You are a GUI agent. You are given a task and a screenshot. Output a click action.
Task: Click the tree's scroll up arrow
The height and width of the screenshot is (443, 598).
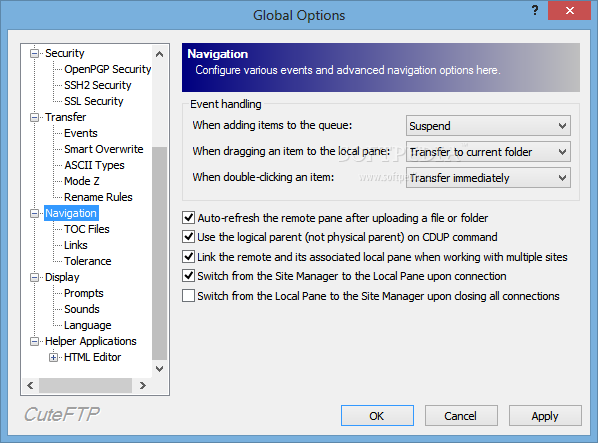coord(159,54)
